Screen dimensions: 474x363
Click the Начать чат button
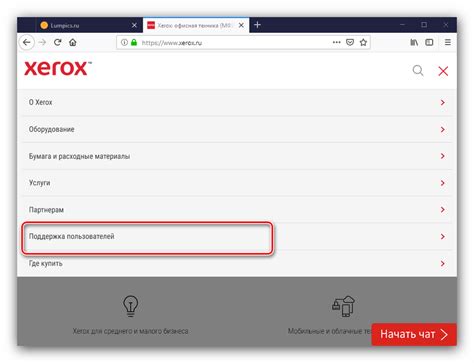414,334
